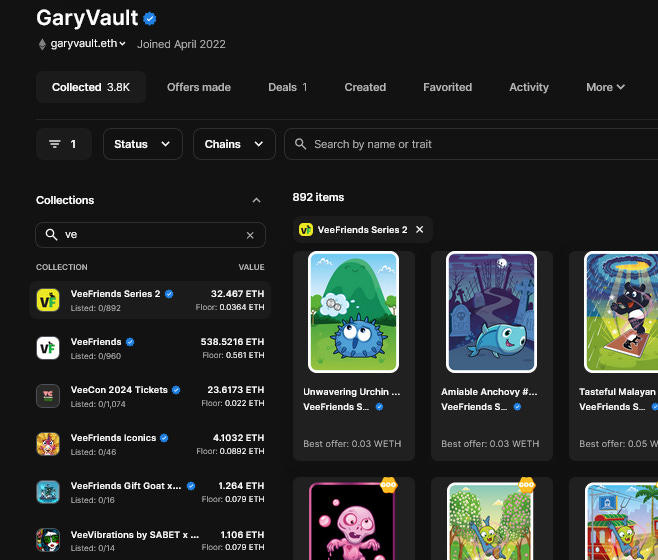The image size is (658, 560).
Task: Open the red trolley NFT thumbnail
Action: pyautogui.click(x=621, y=521)
